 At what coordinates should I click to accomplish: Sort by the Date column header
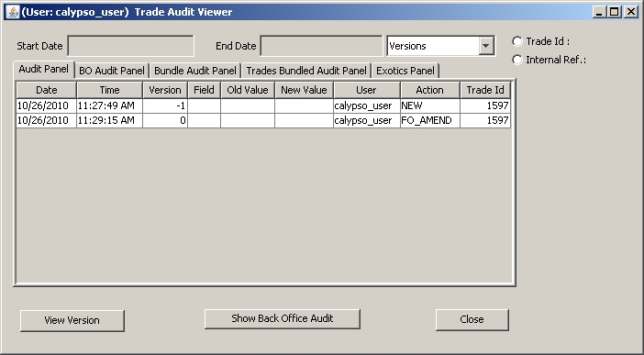[x=47, y=90]
